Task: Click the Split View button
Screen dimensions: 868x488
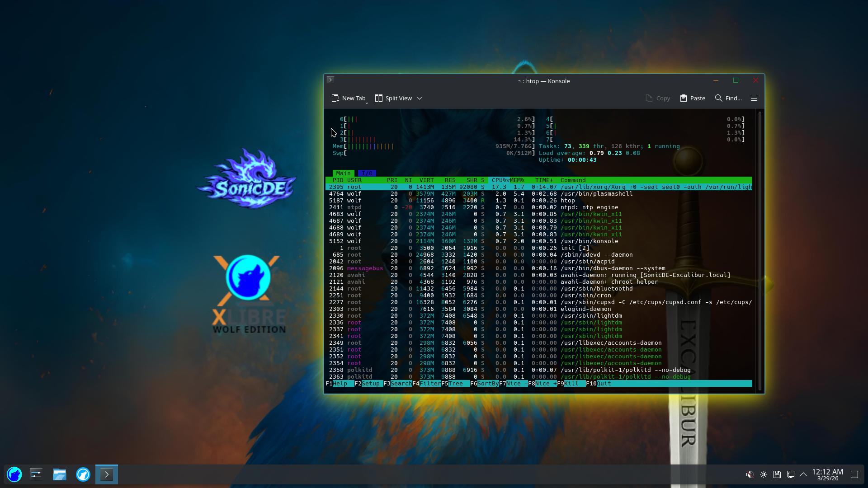Action: coord(393,98)
